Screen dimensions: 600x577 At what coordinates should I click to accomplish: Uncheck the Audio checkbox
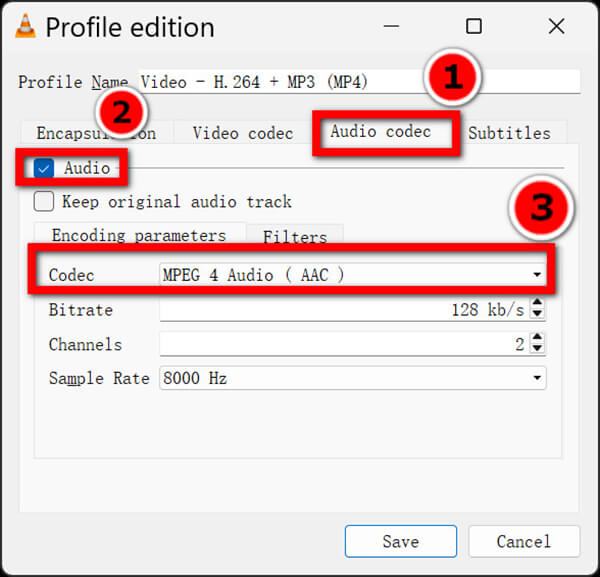coord(44,168)
